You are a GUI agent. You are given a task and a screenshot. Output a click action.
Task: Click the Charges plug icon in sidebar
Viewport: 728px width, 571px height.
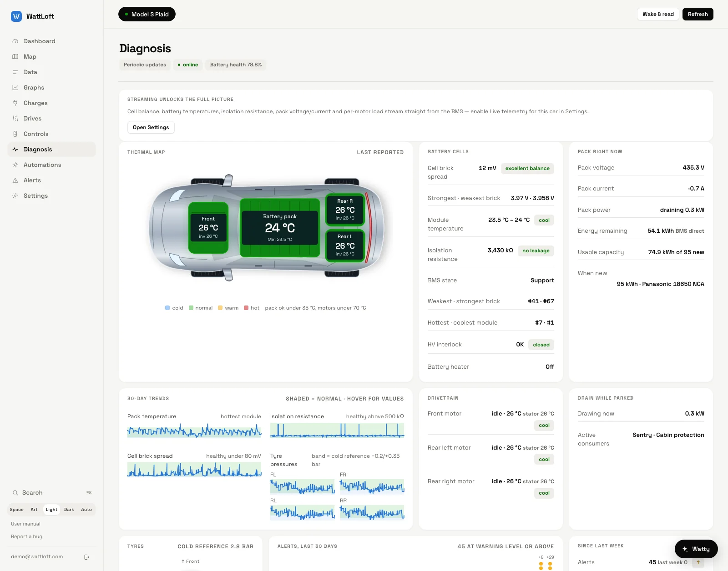click(15, 103)
